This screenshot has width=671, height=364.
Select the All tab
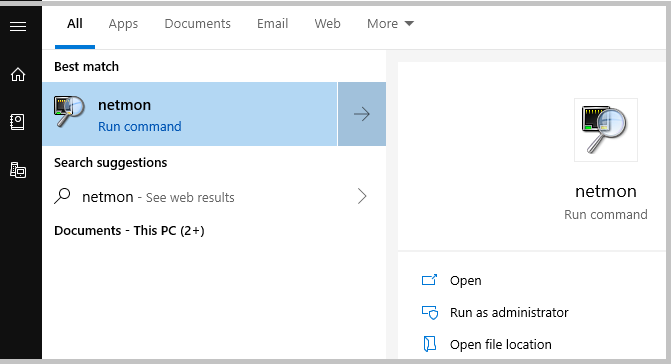tap(75, 24)
